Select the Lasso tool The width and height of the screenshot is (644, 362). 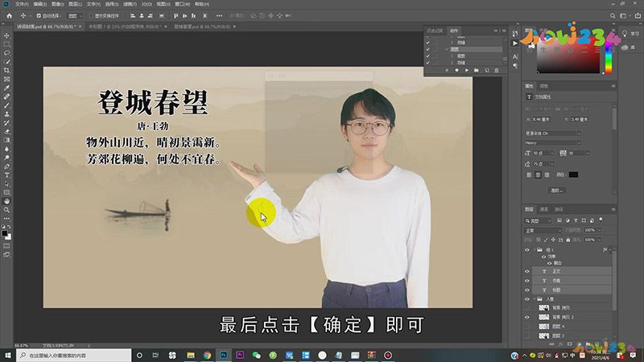[6, 53]
